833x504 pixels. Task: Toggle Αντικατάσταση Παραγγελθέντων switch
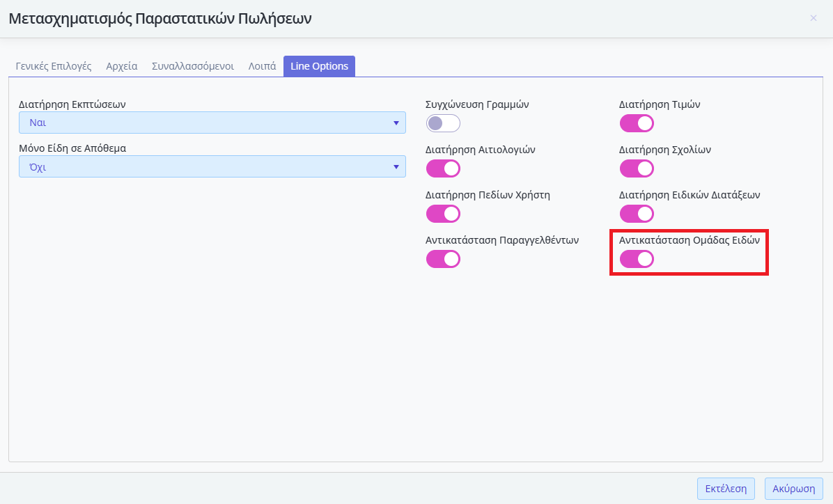(443, 259)
